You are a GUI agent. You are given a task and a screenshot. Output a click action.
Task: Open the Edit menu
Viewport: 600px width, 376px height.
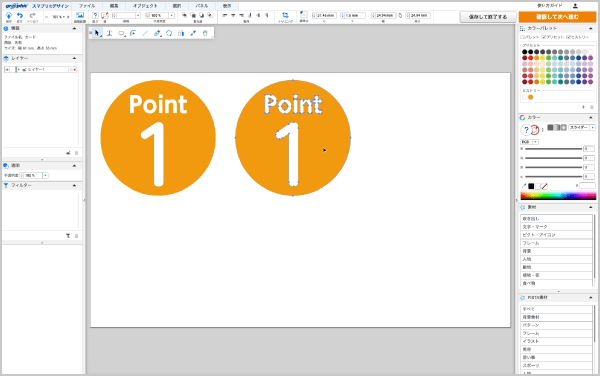tap(114, 6)
